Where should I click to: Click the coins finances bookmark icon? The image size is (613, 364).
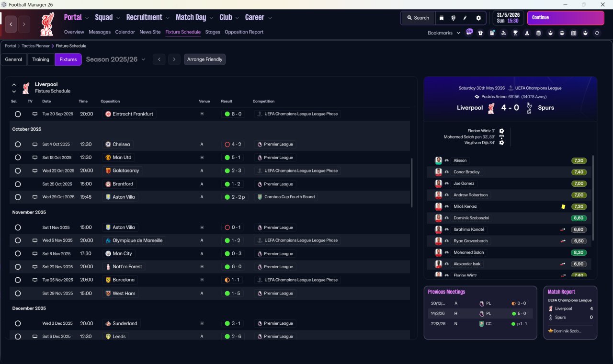point(538,33)
